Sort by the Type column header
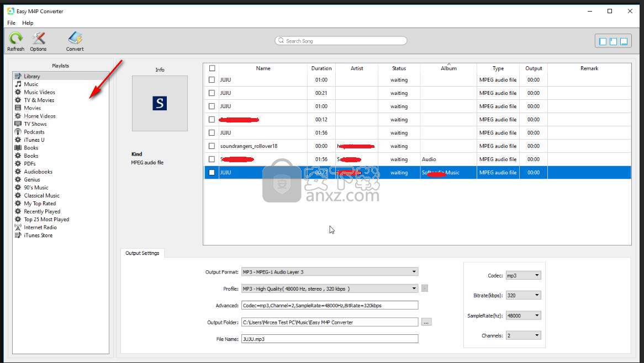The image size is (644, 363). click(498, 68)
